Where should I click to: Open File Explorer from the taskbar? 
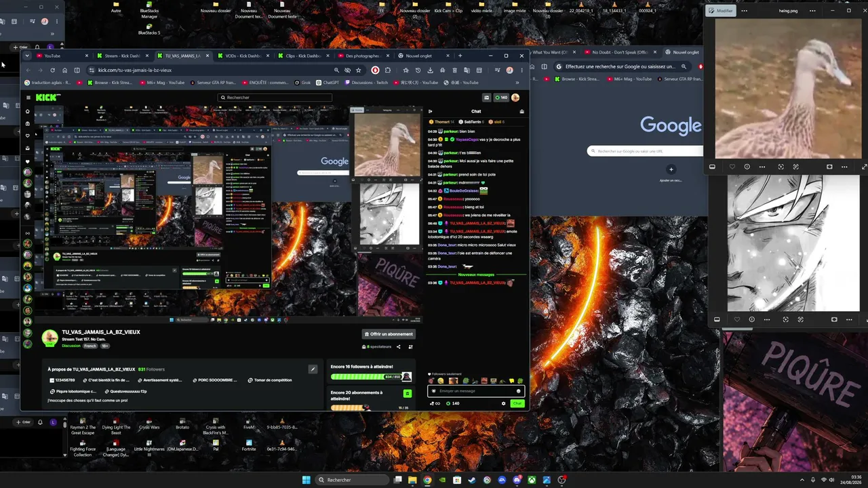pos(412,480)
